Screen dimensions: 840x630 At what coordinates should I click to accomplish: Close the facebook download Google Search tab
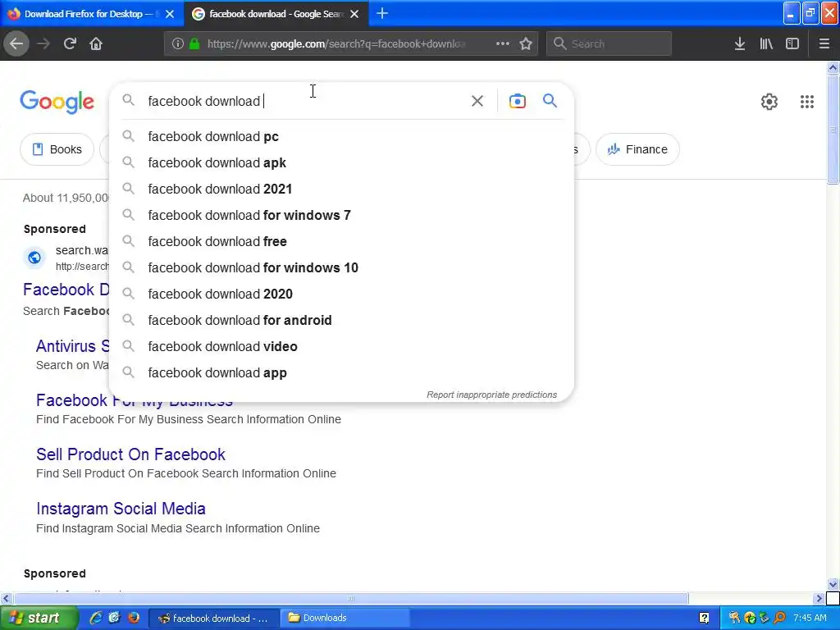[x=354, y=14]
